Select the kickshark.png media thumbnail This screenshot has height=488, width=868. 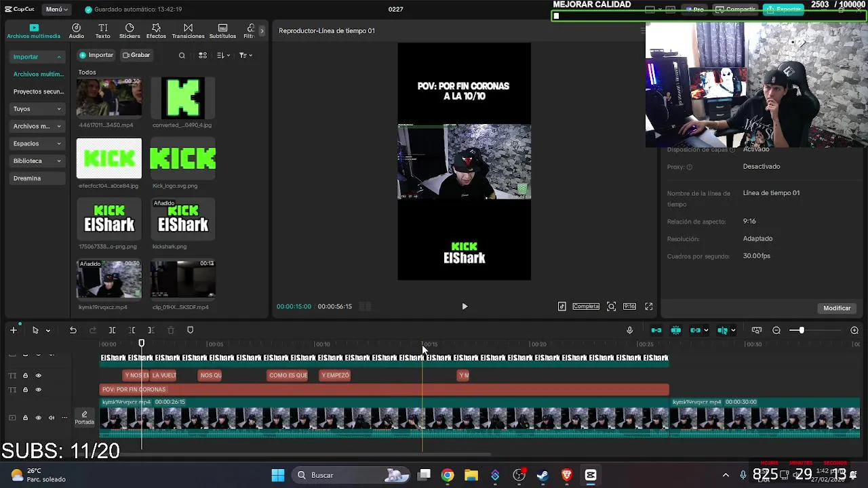[182, 219]
